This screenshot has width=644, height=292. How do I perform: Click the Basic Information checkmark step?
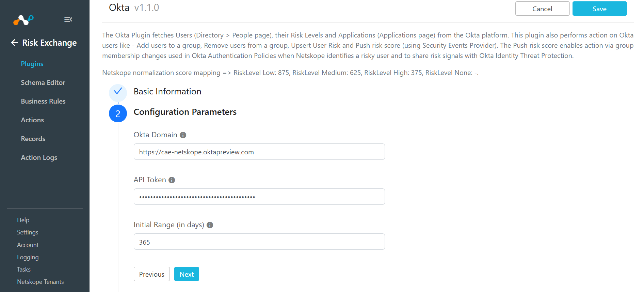pos(118,93)
